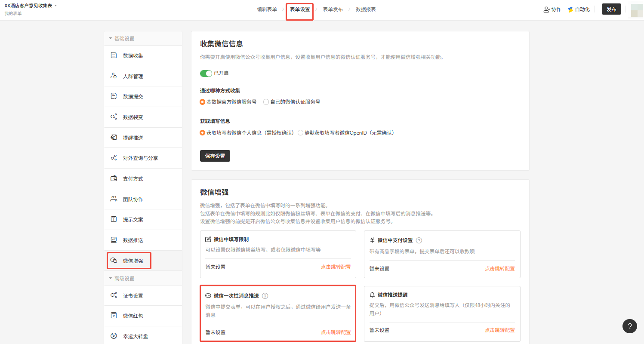The height and width of the screenshot is (344, 644).
Task: Click help icon beside 微信中支付设置
Action: pyautogui.click(x=419, y=240)
